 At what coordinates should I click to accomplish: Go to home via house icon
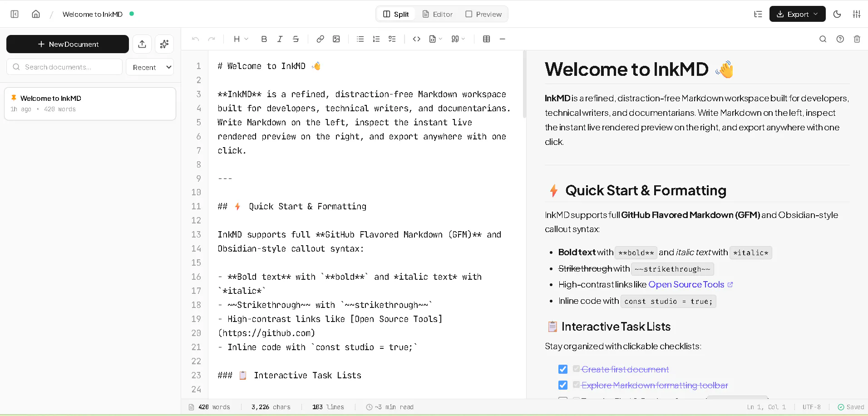(36, 14)
